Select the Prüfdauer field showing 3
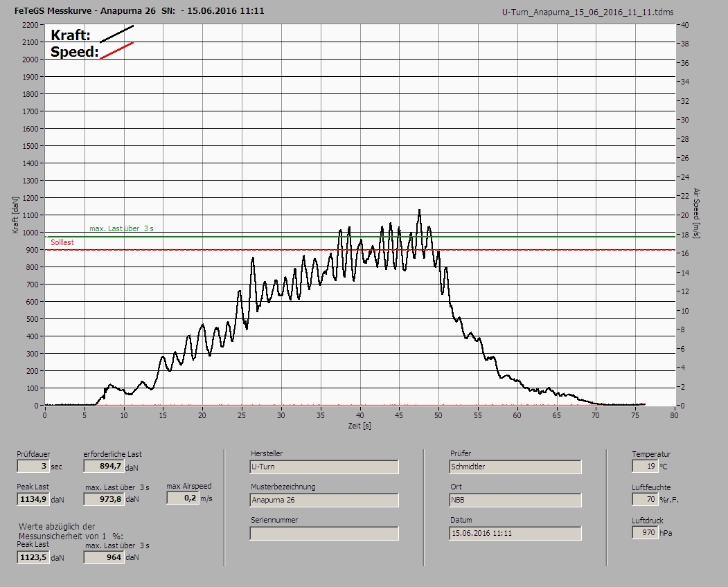Image resolution: width=728 pixels, height=587 pixels. (x=33, y=467)
